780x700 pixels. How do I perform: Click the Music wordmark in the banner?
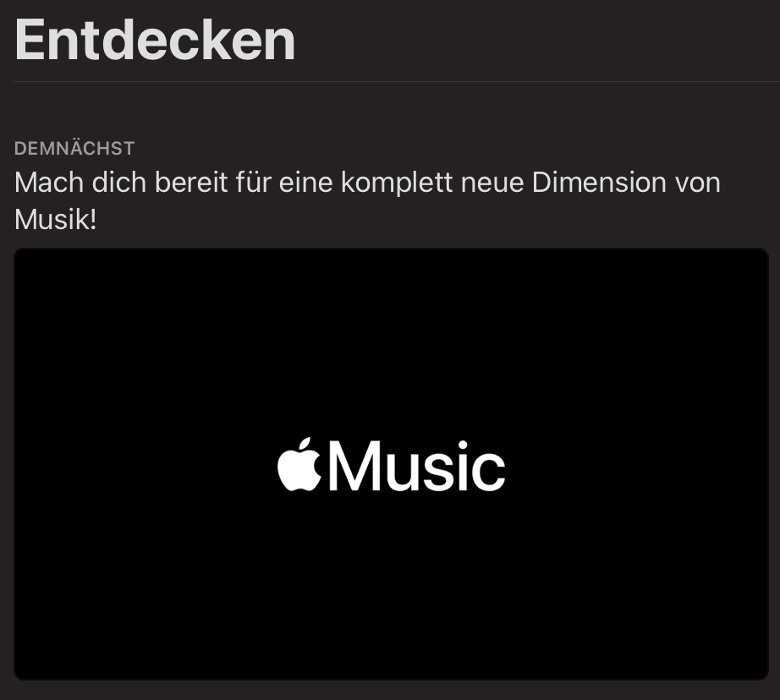(x=417, y=466)
